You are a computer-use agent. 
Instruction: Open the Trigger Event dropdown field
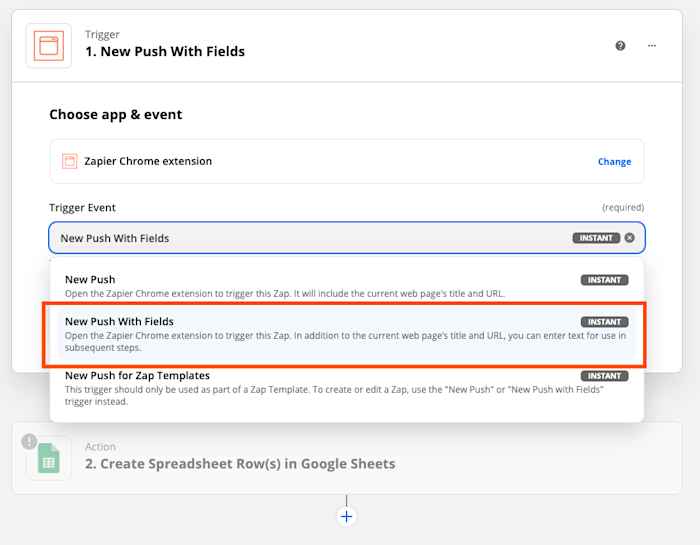click(347, 238)
